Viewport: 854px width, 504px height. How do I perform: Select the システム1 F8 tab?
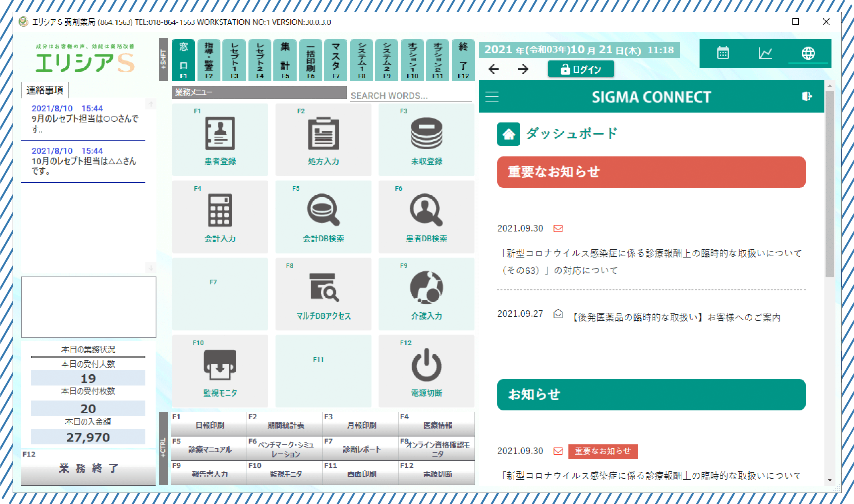tap(361, 60)
